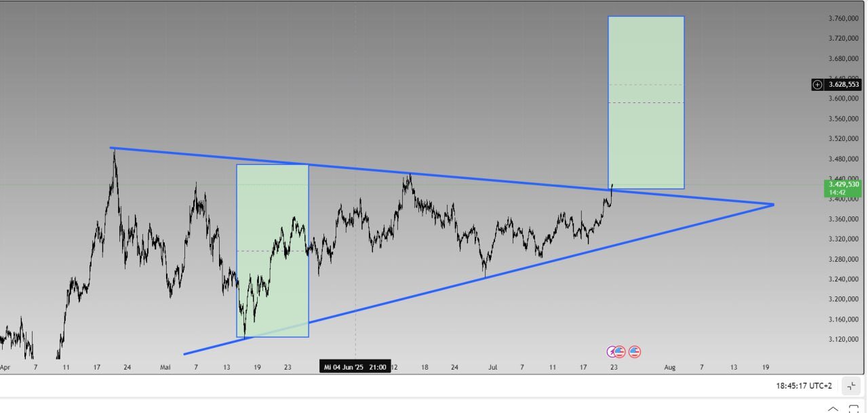Select the green rectangle on the right
The height and width of the screenshot is (413, 868).
pos(646,136)
